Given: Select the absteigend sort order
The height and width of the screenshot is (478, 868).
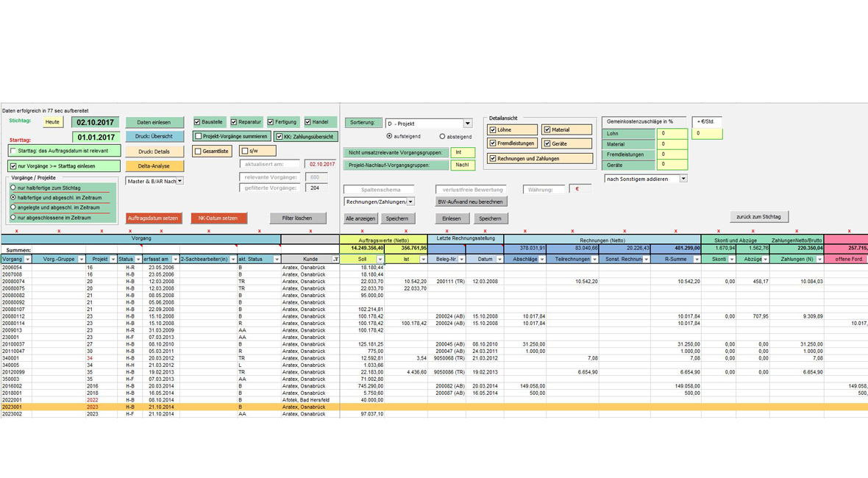Looking at the screenshot, I should coord(442,137).
